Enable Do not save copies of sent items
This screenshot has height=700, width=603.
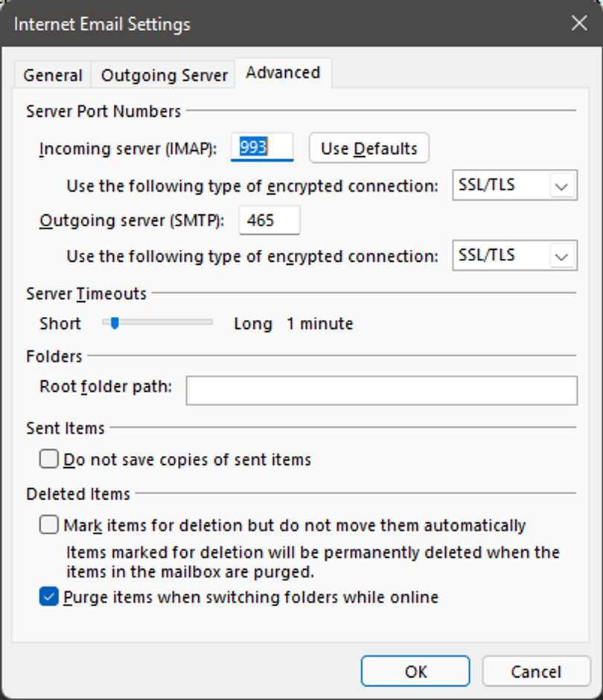point(49,460)
